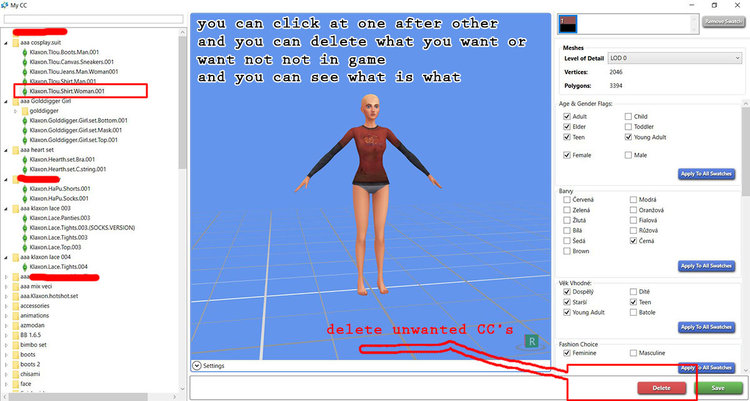Click the plumbob icon beside Klaxon.Tlou.Boots.Man.001
Viewport: 750px width, 401px height.
click(24, 52)
